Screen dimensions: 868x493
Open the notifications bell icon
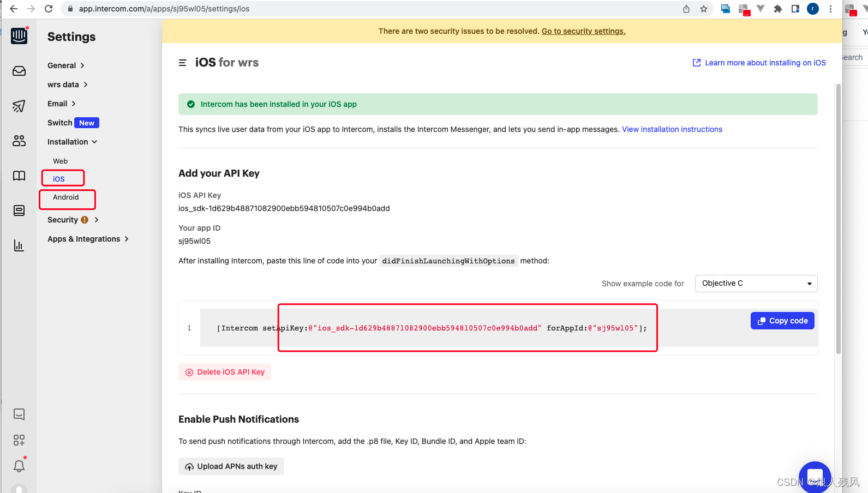pos(19,466)
